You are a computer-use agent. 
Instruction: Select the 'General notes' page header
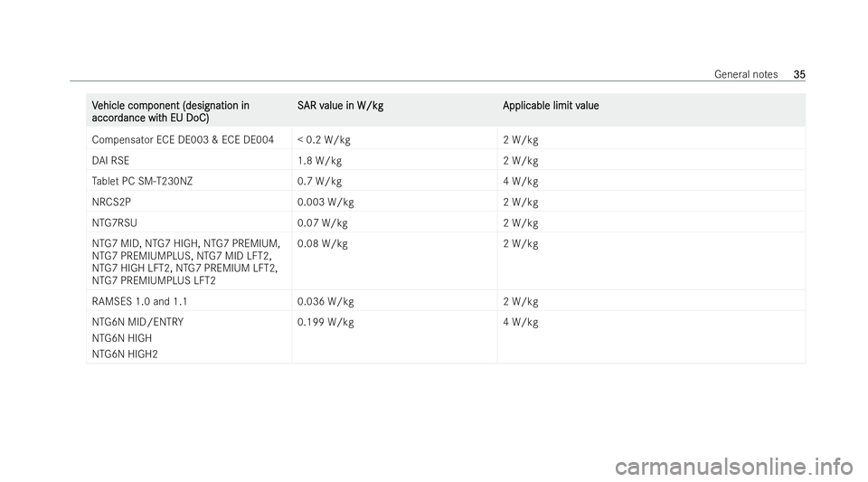pos(746,74)
